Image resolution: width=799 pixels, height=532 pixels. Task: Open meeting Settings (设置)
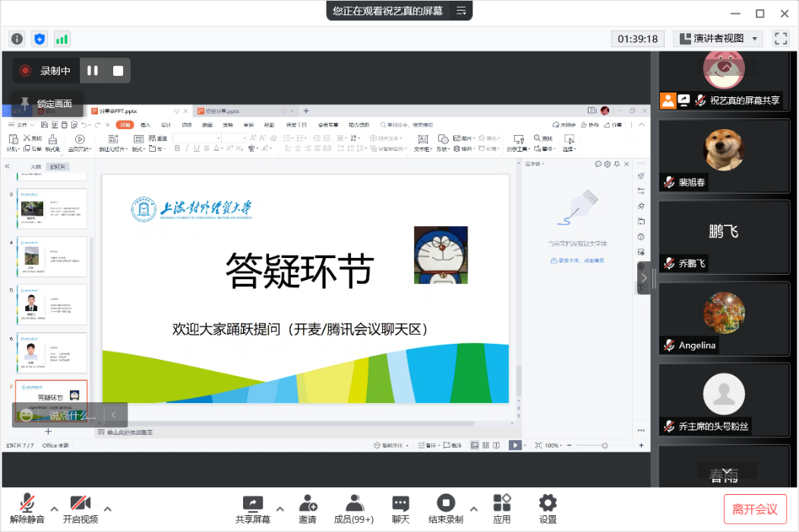pos(548,508)
